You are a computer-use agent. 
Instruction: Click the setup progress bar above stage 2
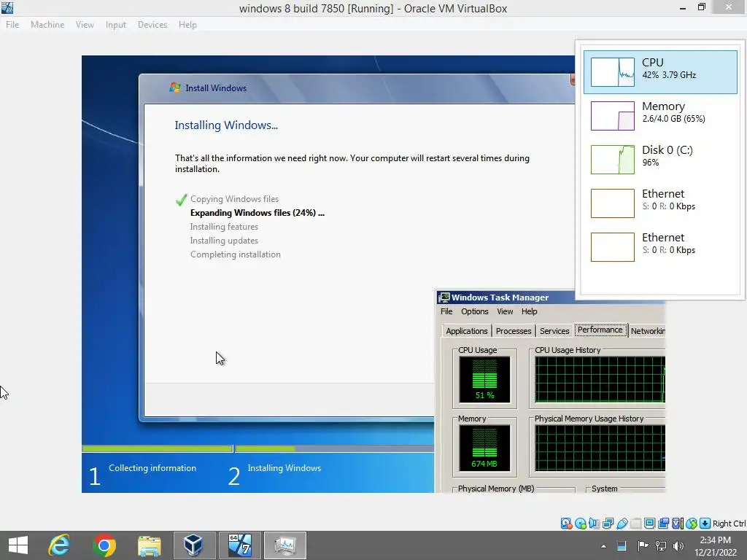point(334,448)
